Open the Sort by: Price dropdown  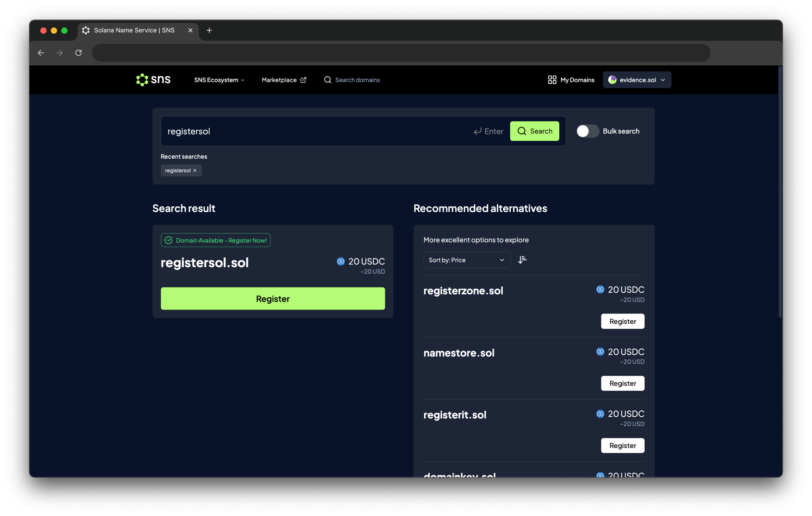coord(466,260)
